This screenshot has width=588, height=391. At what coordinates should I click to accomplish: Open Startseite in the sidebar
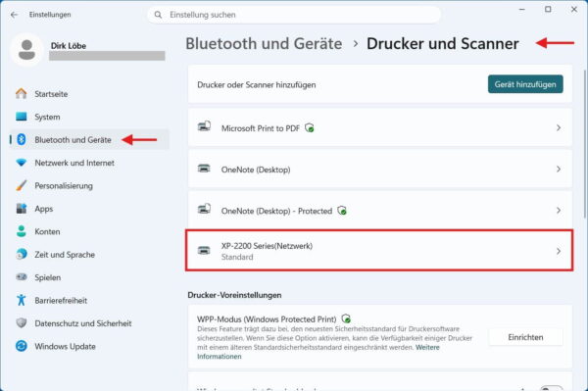click(89, 94)
